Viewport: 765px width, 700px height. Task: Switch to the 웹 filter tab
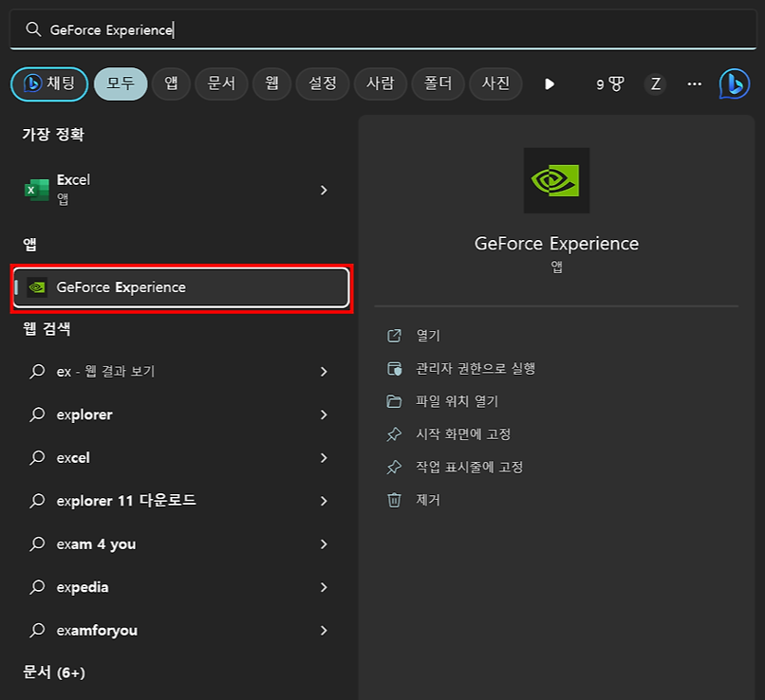(x=271, y=83)
